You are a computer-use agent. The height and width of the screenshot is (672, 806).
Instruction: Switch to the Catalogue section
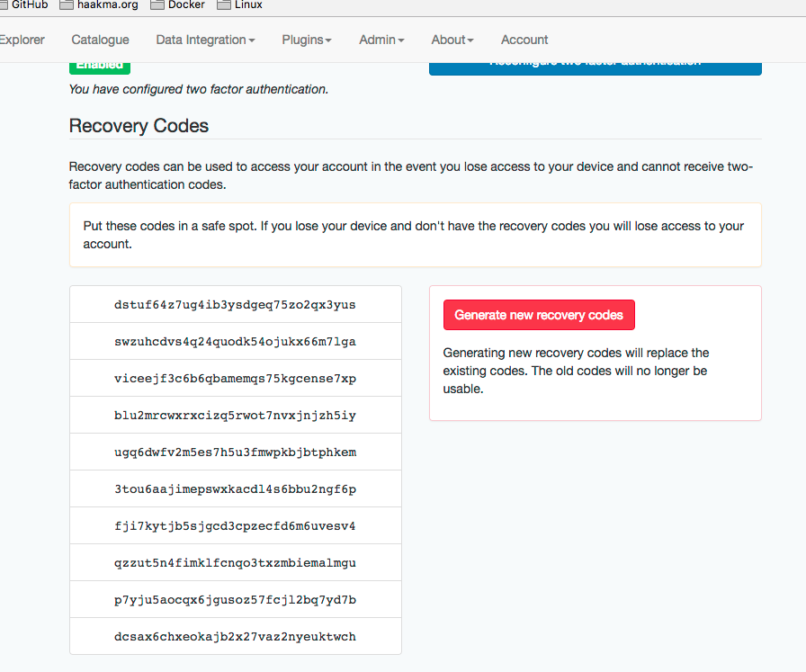99,40
